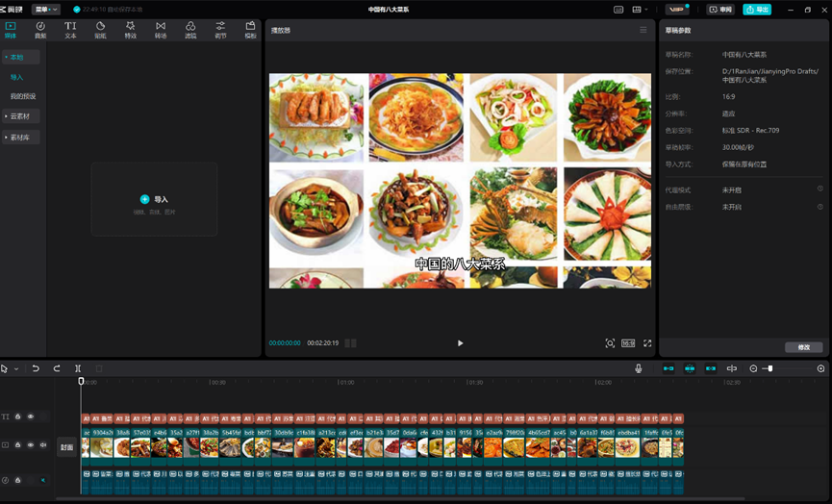Screen dimensions: 832x504
Task: Toggle the audio track speaker icon
Action: coord(43,480)
